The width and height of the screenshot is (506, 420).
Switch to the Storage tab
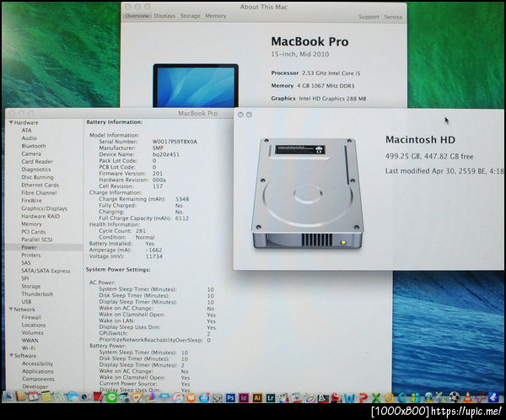tap(190, 16)
